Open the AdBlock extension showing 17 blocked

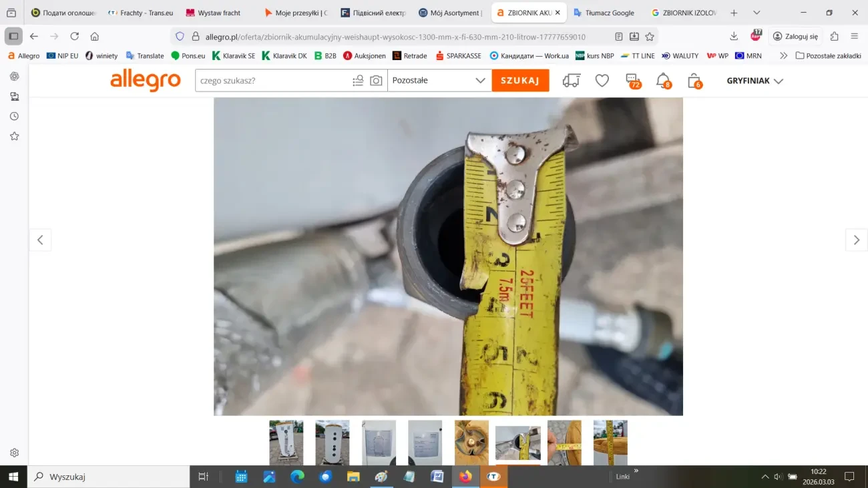755,37
